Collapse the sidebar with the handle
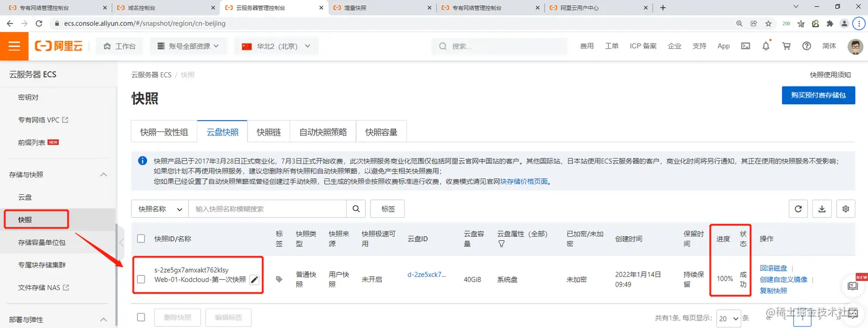The width and height of the screenshot is (868, 328). tap(121, 243)
